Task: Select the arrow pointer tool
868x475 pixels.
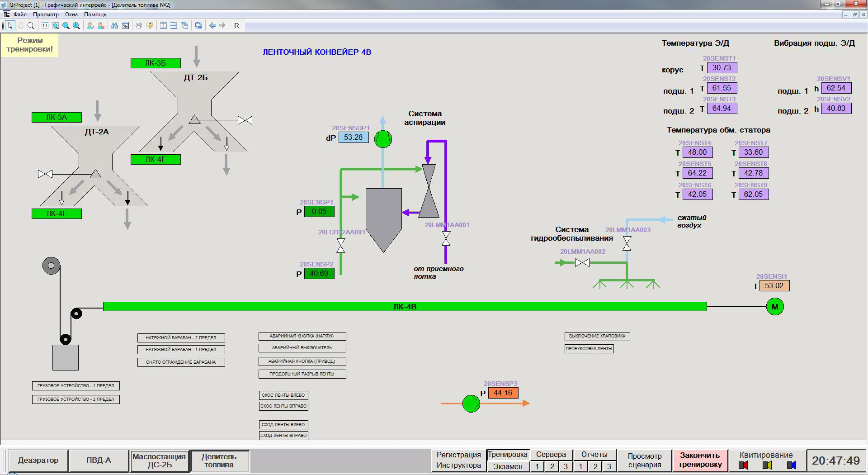Action: [x=10, y=26]
